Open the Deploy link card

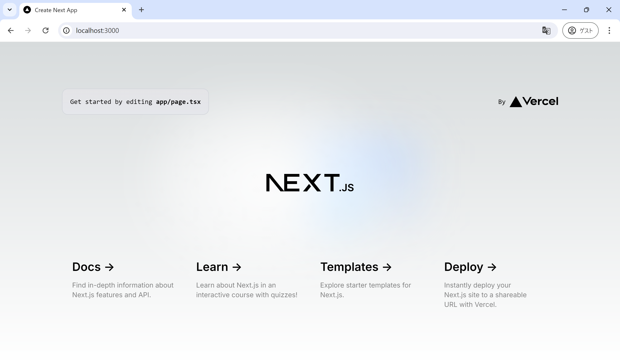coord(496,285)
